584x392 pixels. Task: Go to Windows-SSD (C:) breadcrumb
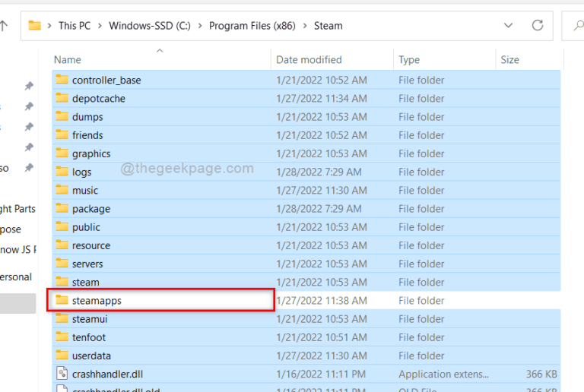(x=150, y=26)
